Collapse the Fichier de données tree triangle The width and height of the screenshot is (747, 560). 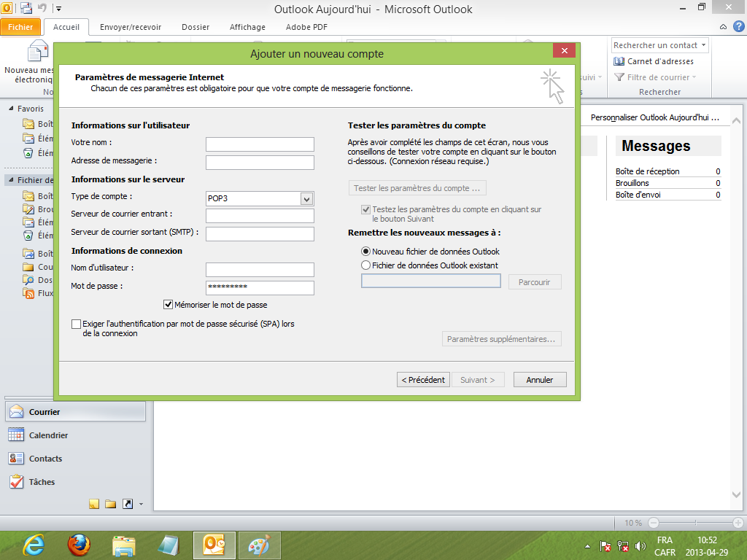tap(11, 180)
